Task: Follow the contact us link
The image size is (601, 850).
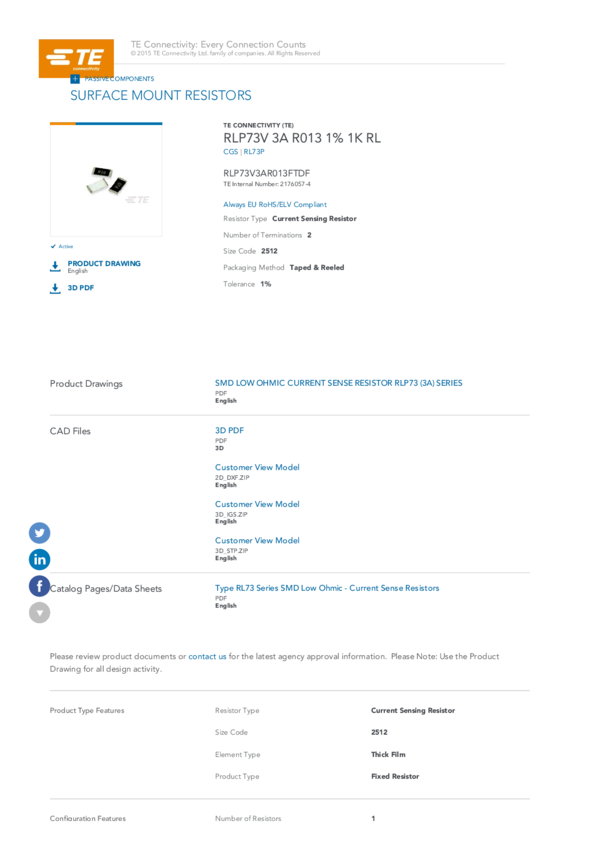Action: pos(207,656)
